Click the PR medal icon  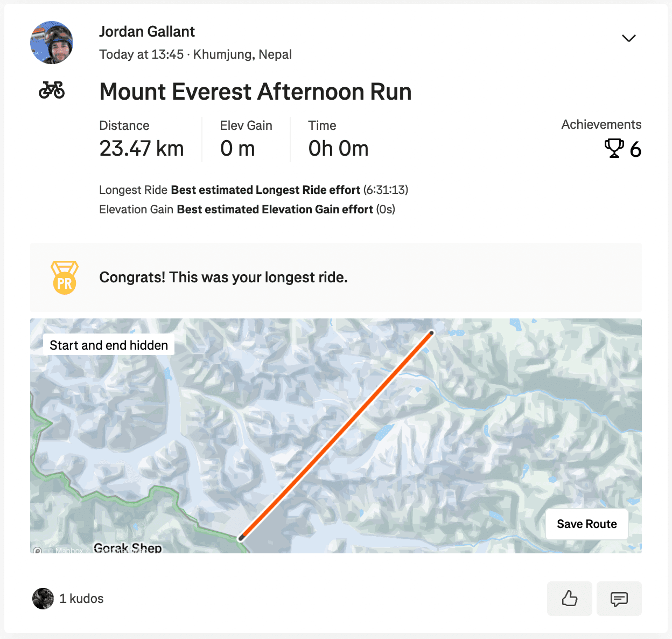click(65, 277)
